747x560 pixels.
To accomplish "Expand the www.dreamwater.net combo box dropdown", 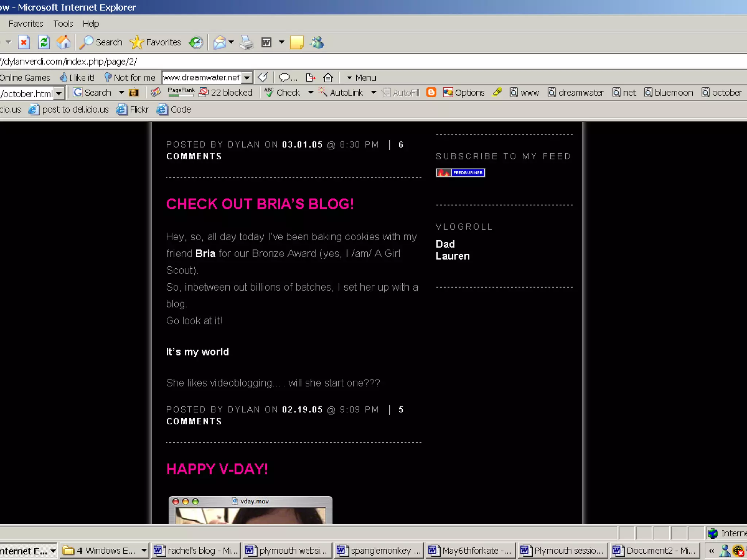I will coord(247,78).
